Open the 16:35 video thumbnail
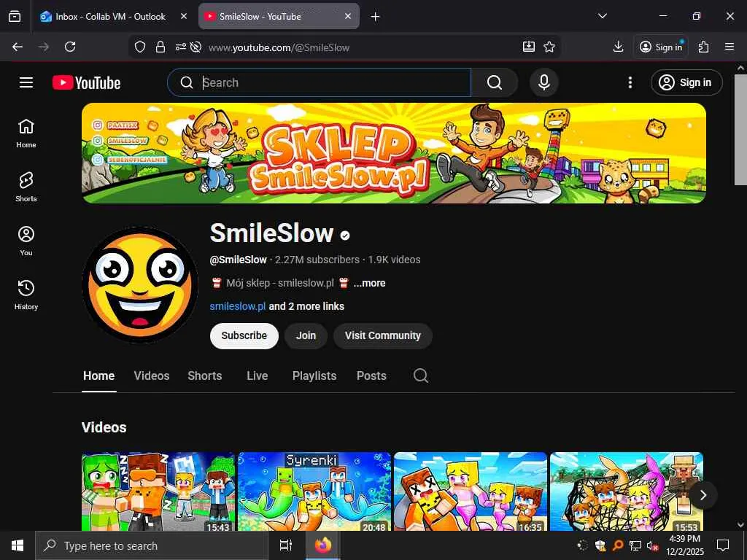747x560 pixels. [471, 492]
